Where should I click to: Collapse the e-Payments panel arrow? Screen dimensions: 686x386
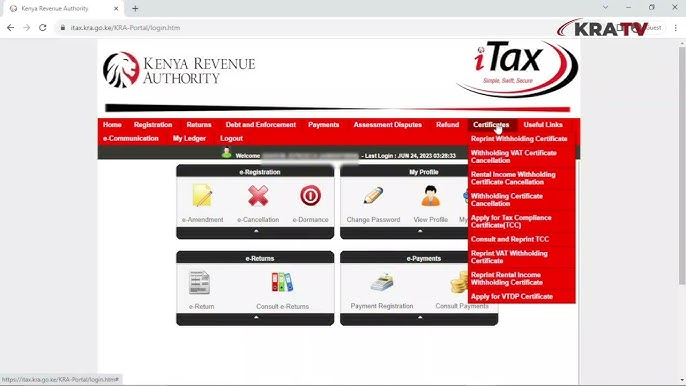tap(420, 317)
